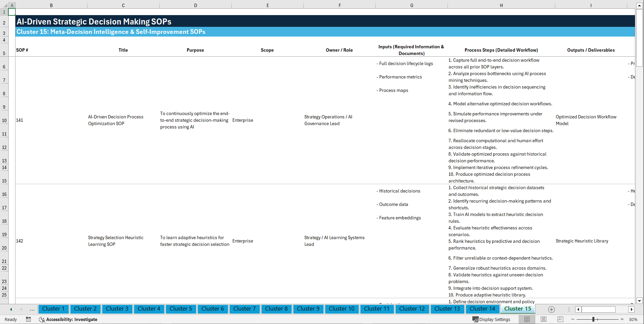The image size is (644, 324).
Task: Select row header 10
Action: point(4,120)
